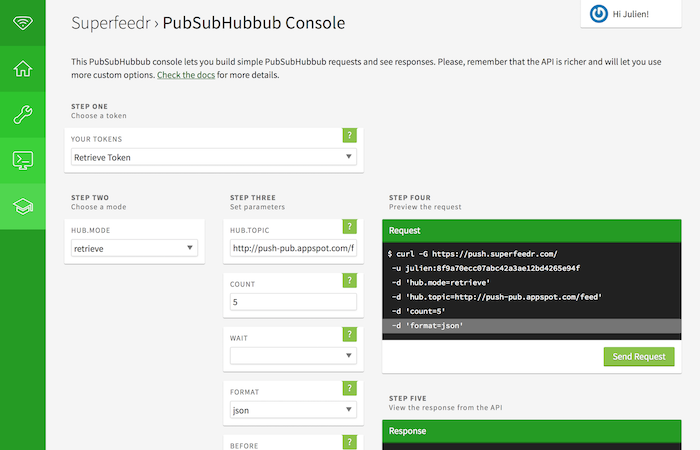The image size is (700, 450).
Task: Click the STEP THREE heading
Action: (253, 197)
